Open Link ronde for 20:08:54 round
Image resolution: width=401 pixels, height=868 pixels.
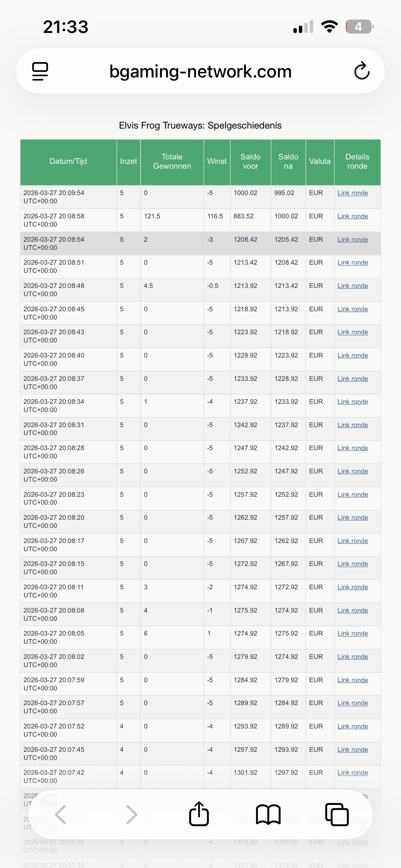[353, 240]
